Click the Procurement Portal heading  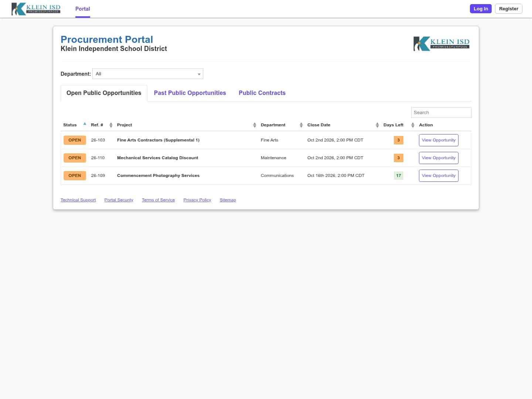click(x=107, y=40)
